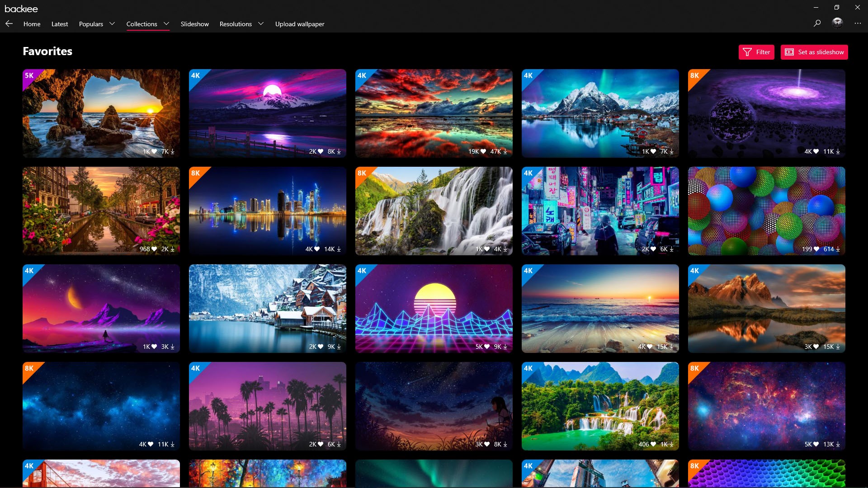Expand the Resolutions dropdown chevron
The width and height of the screenshot is (868, 488).
pyautogui.click(x=261, y=23)
